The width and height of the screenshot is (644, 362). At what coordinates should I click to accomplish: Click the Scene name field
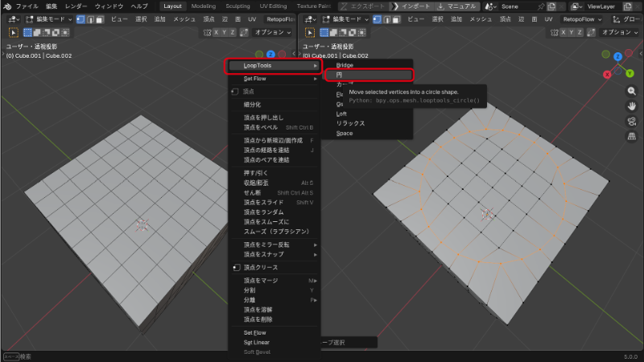[x=518, y=6]
